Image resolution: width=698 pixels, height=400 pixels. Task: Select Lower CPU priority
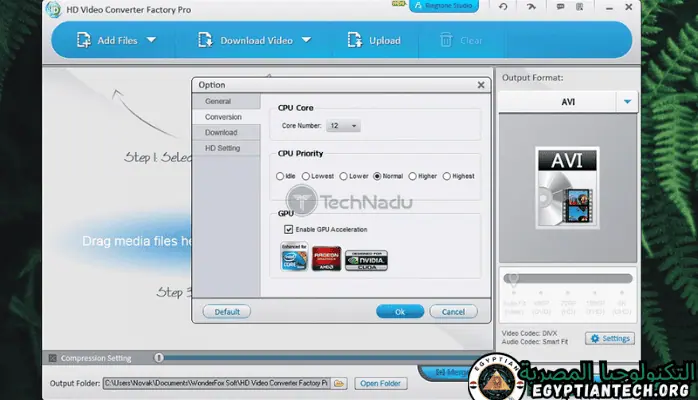343,176
